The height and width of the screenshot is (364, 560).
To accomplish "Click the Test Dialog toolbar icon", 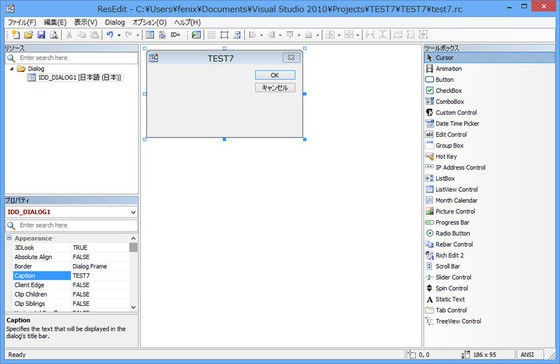I will click(x=196, y=35).
